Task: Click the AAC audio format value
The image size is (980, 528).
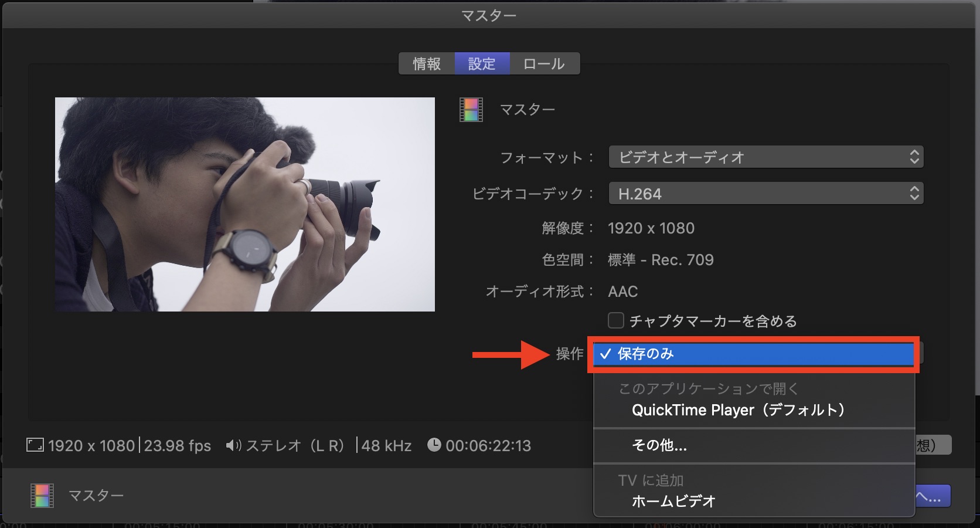Action: tap(622, 292)
